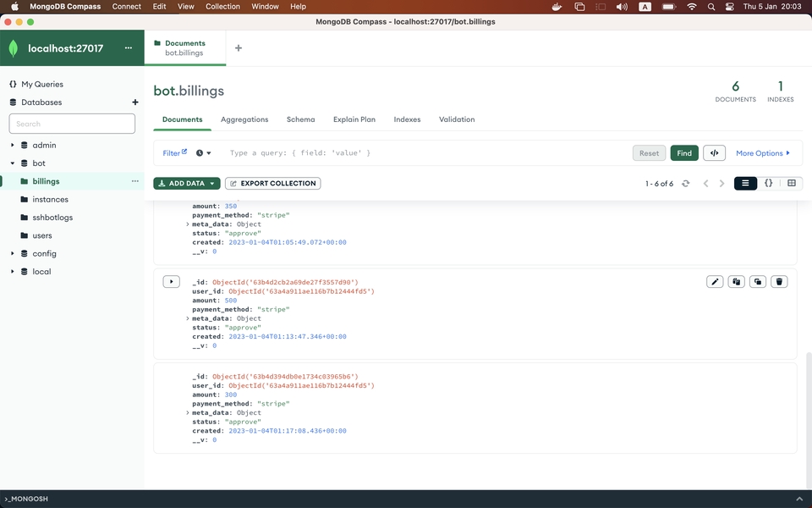Expand More Options for query
Viewport: 812px width, 508px height.
763,153
